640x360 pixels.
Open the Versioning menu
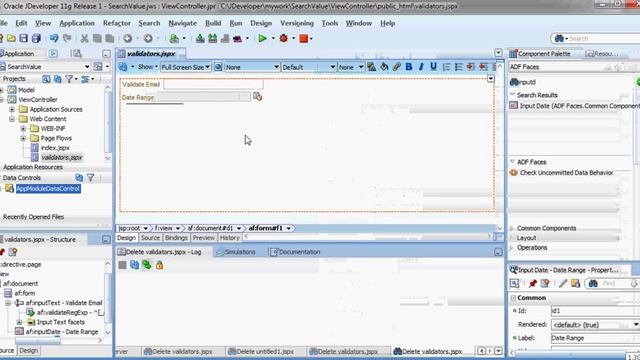click(297, 23)
